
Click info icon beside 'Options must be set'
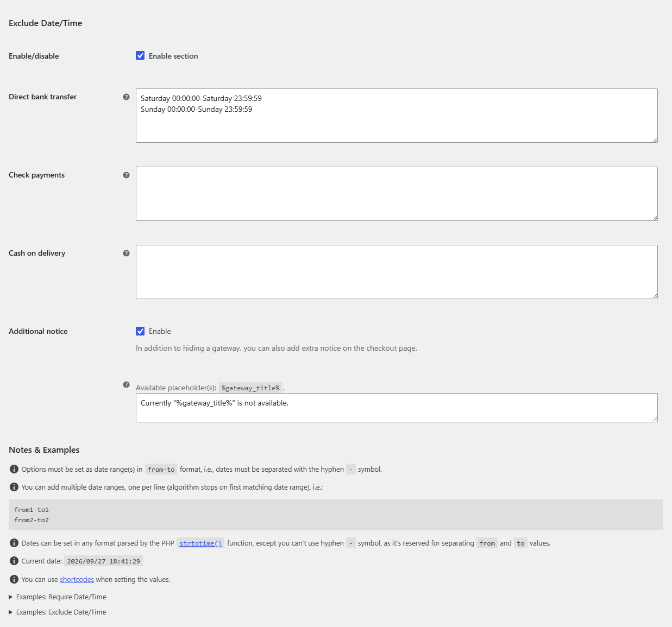[x=14, y=469]
